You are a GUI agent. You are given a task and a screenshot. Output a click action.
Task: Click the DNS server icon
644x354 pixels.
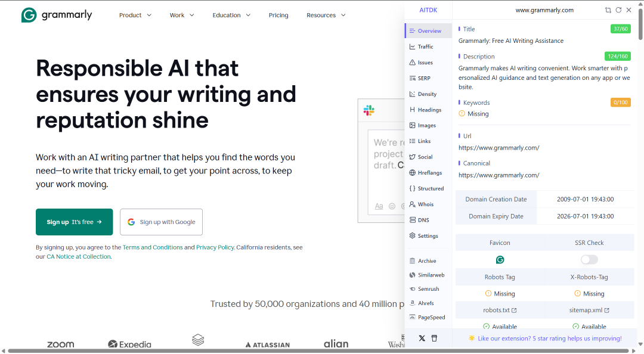pyautogui.click(x=413, y=220)
